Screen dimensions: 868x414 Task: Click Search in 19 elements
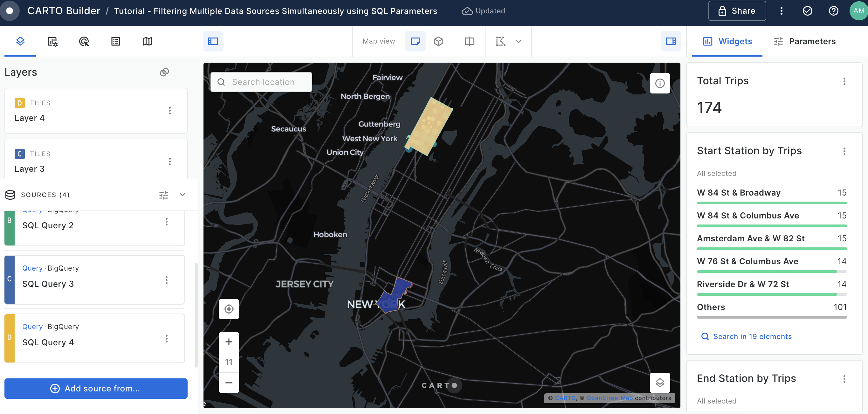(x=746, y=336)
